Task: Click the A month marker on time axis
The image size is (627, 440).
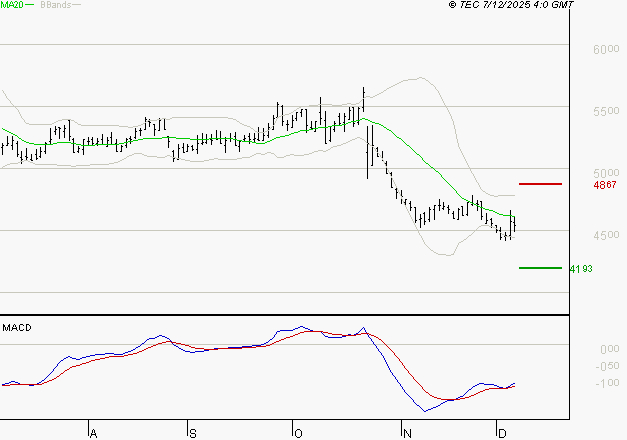Action: click(x=93, y=434)
